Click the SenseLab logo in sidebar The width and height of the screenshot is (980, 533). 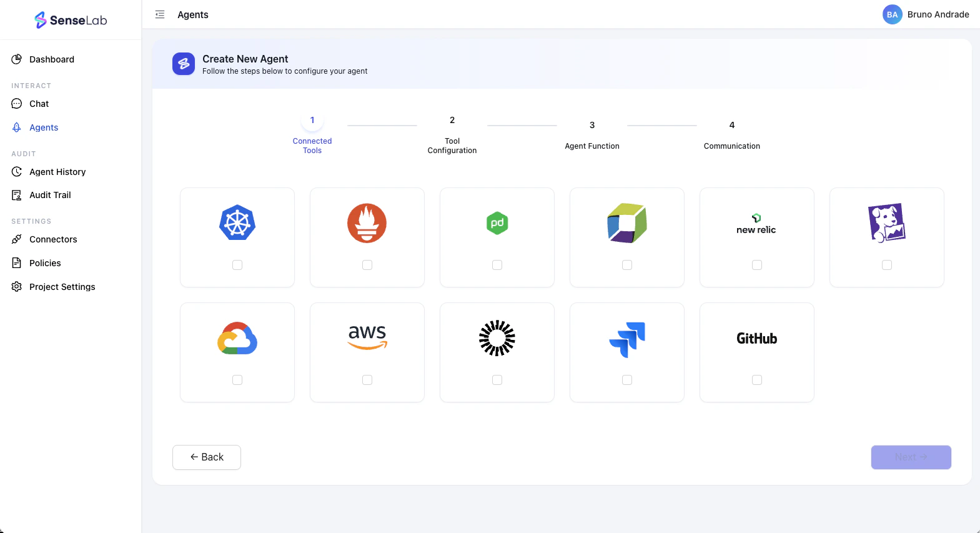point(71,20)
